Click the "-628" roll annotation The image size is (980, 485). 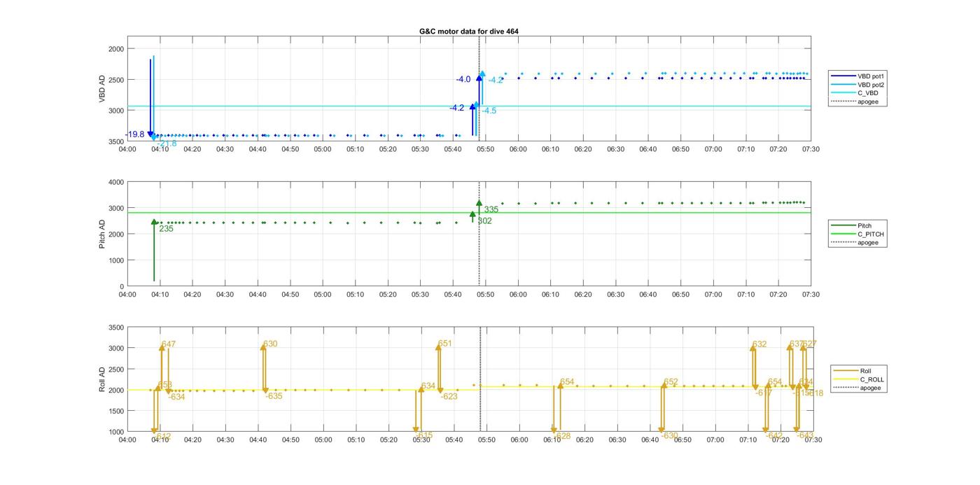coord(563,436)
